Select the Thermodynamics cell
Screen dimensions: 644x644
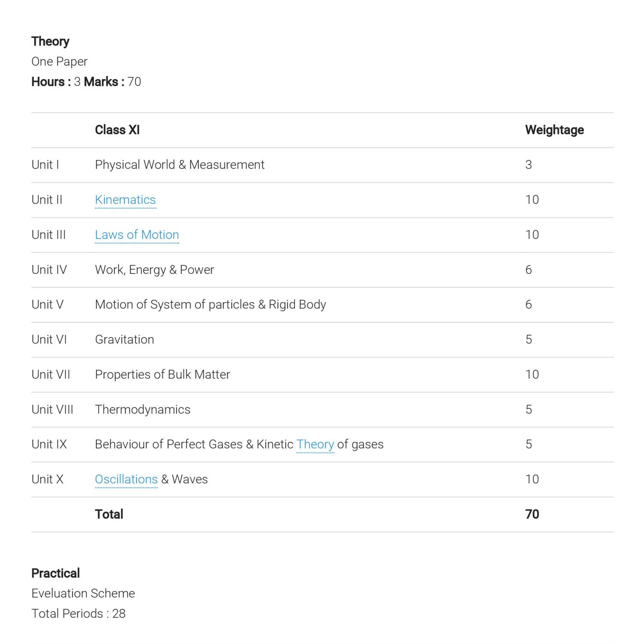[143, 410]
